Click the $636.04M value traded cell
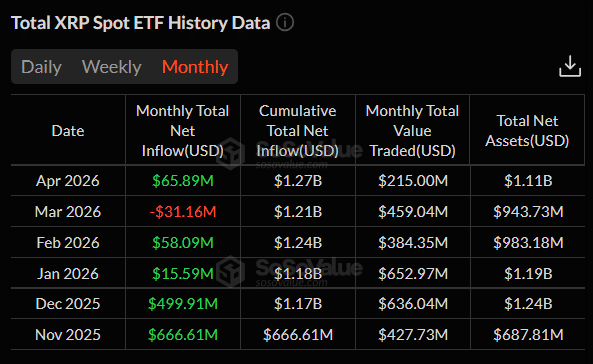Image resolution: width=593 pixels, height=364 pixels. (x=413, y=304)
